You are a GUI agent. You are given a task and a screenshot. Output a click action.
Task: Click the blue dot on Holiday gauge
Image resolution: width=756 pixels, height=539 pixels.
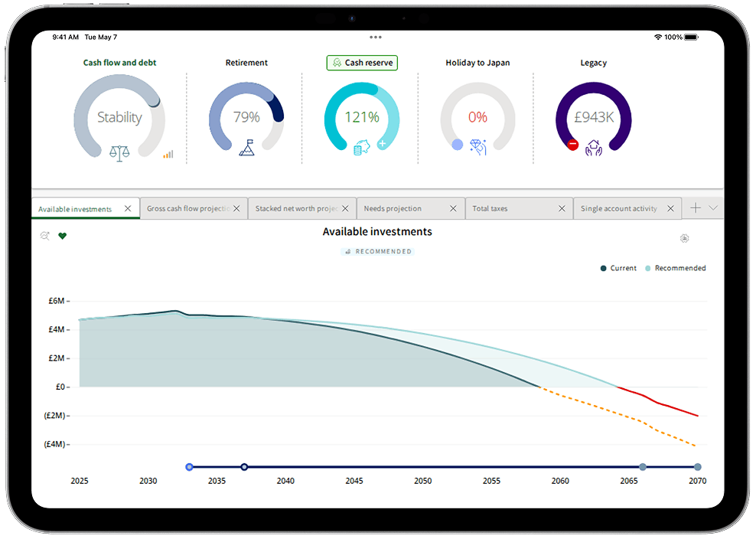pyautogui.click(x=457, y=144)
